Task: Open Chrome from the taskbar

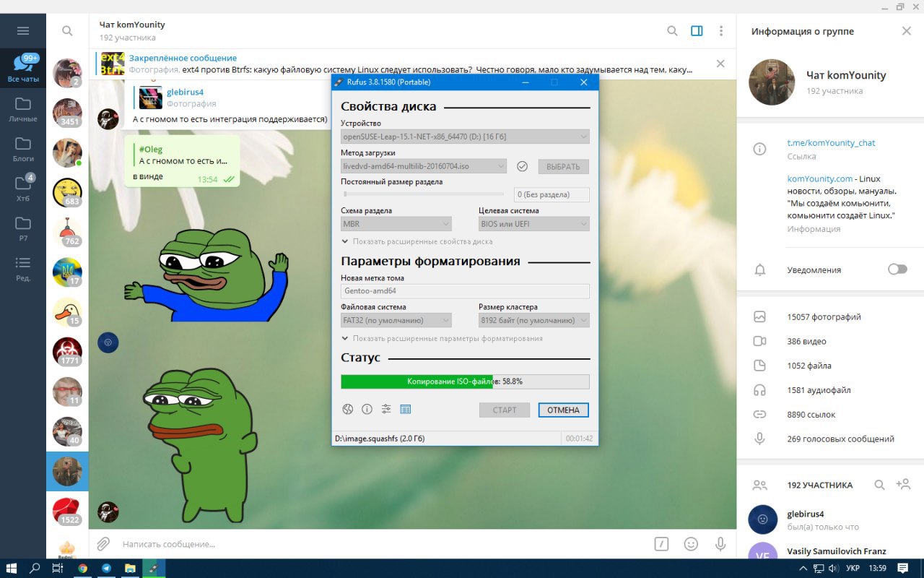Action: tap(82, 568)
